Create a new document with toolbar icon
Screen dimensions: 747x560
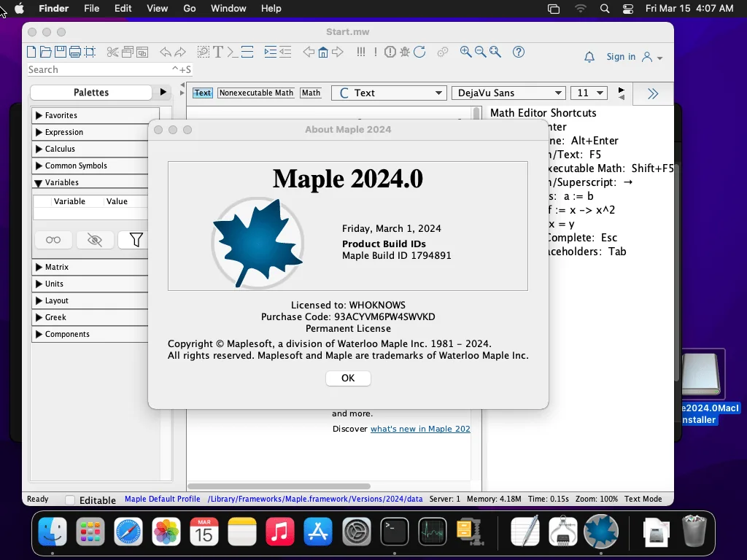pos(31,52)
